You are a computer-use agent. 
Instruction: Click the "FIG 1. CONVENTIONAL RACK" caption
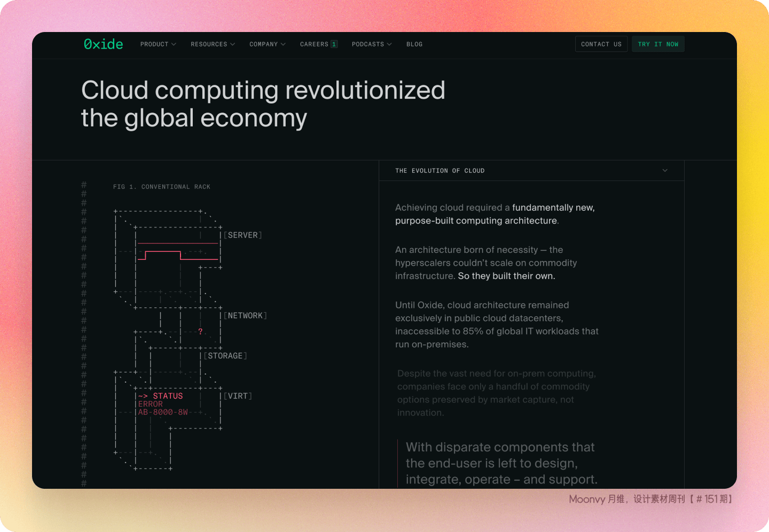click(x=162, y=187)
